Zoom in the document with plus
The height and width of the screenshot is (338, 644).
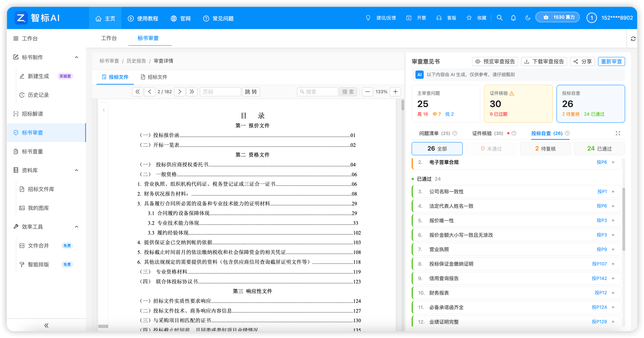click(x=395, y=92)
